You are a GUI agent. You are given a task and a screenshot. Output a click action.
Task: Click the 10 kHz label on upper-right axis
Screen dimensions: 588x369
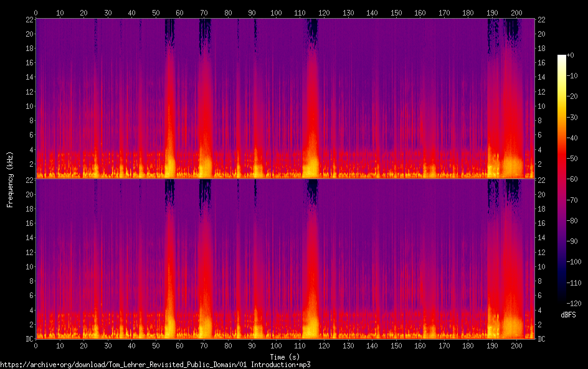click(x=542, y=106)
